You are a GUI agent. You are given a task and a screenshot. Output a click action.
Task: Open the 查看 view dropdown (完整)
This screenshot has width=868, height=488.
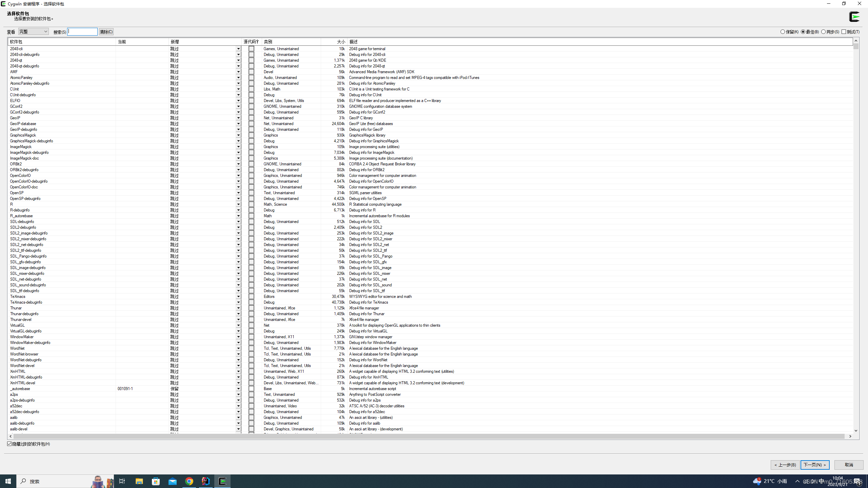(33, 32)
